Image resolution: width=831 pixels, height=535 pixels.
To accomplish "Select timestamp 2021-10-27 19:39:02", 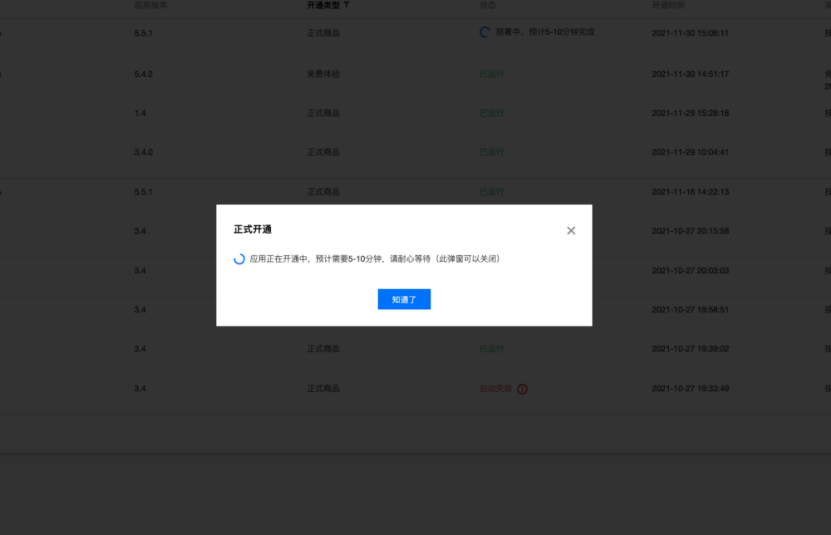I will 690,349.
